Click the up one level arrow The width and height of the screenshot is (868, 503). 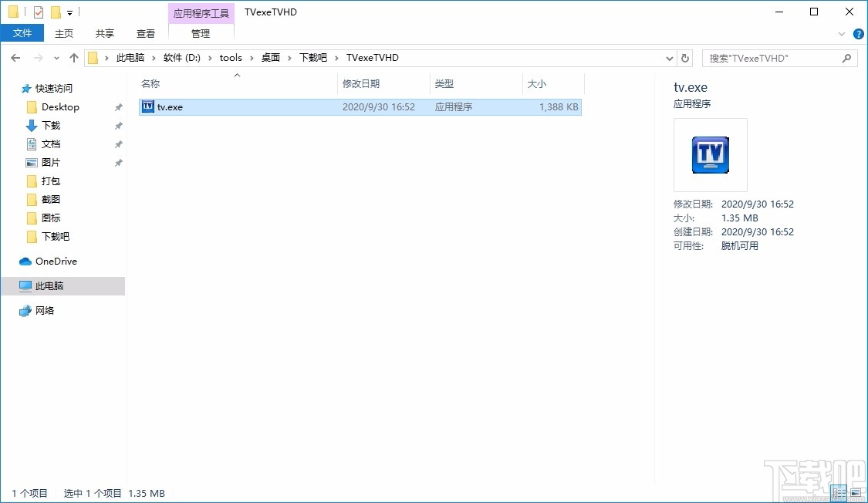pyautogui.click(x=73, y=57)
